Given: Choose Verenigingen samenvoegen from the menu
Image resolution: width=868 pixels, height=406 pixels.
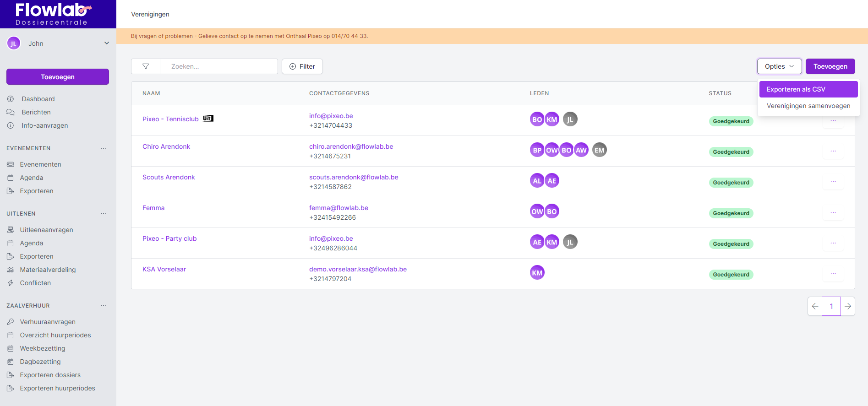Looking at the screenshot, I should pyautogui.click(x=808, y=106).
